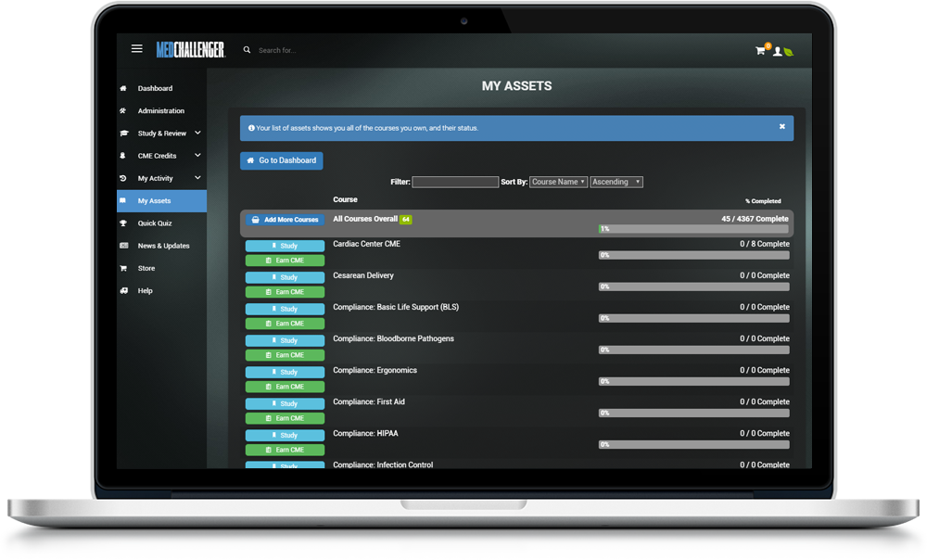The height and width of the screenshot is (560, 927).
Task: Click Study for Compliance: Basic Life Support
Action: coord(285,309)
